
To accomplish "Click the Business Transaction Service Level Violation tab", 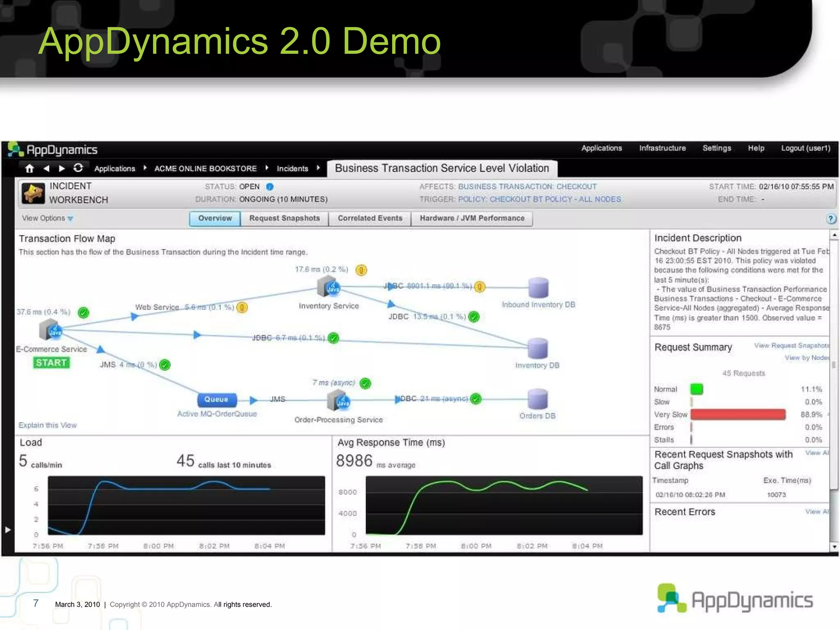I will click(x=442, y=169).
